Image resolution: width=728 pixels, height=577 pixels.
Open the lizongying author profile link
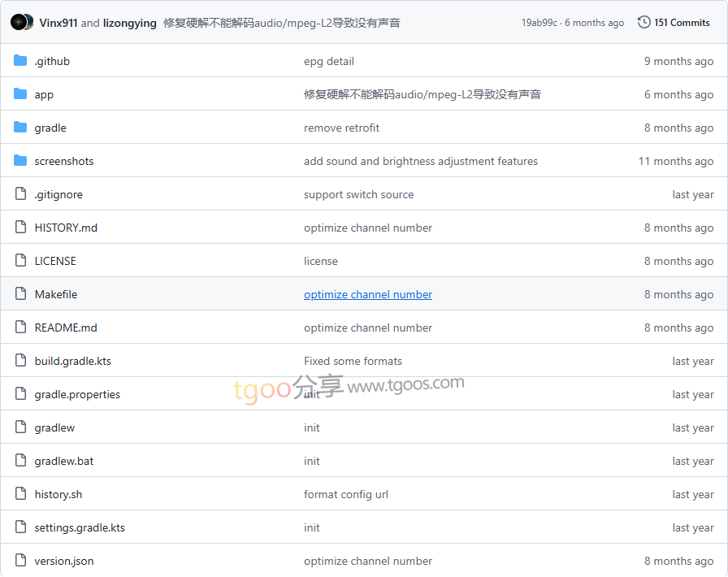(x=129, y=23)
